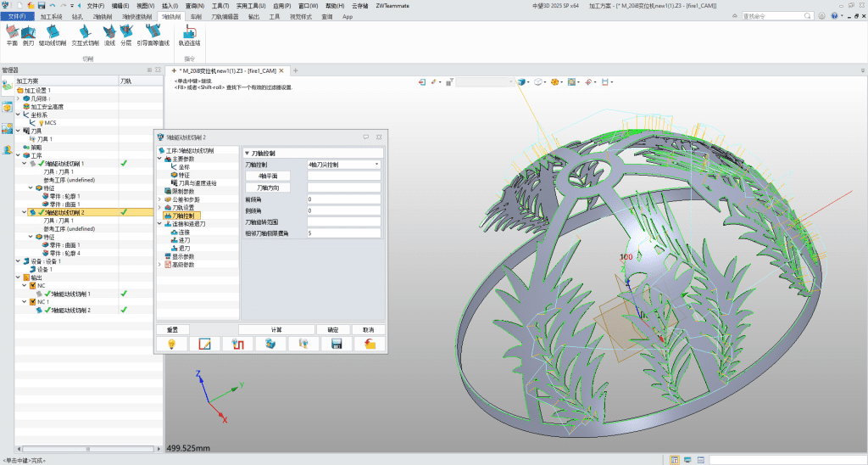The height and width of the screenshot is (465, 868).
Task: Toggle the NC 1 output checkbox
Action: click(31, 302)
